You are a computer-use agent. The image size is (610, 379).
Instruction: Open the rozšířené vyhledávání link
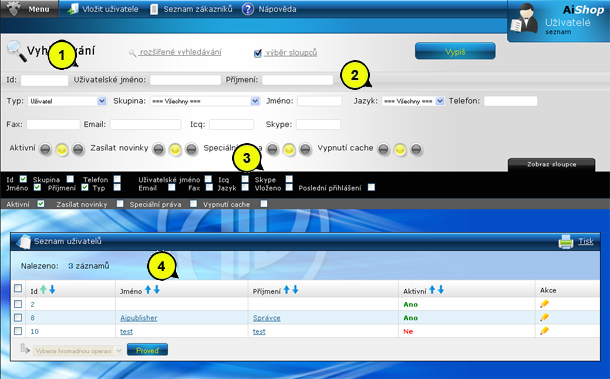coord(181,52)
